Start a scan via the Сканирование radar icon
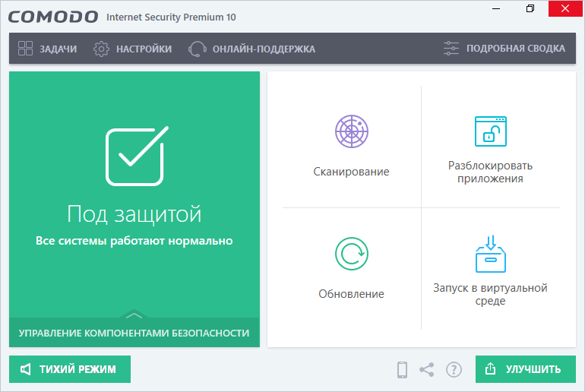 click(352, 131)
